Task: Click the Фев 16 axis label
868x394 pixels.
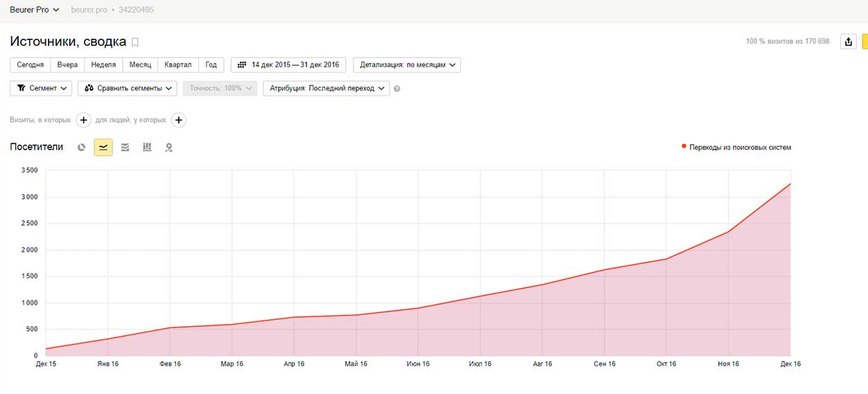Action: coord(170,364)
